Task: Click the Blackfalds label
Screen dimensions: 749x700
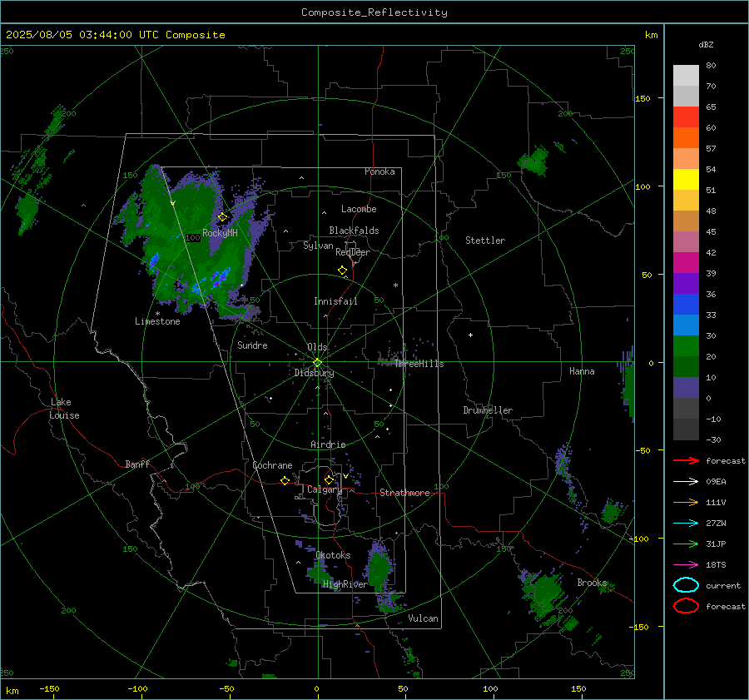Action: point(354,231)
